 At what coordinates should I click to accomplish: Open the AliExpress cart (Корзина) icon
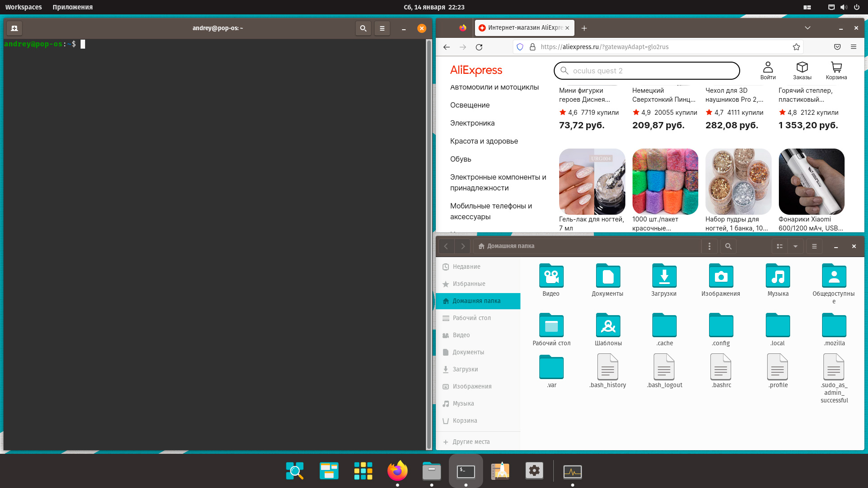pyautogui.click(x=836, y=71)
